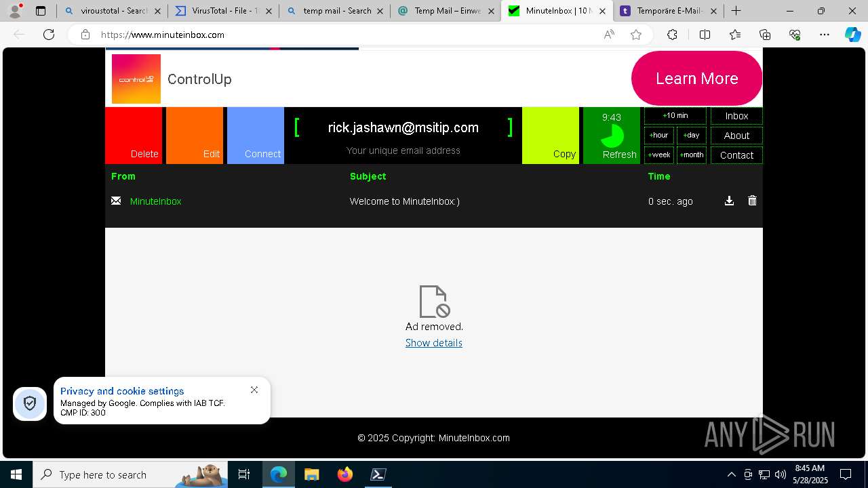Screen dimensions: 868x488
Task: Open PowerShell from the taskbar
Action: tap(378, 474)
